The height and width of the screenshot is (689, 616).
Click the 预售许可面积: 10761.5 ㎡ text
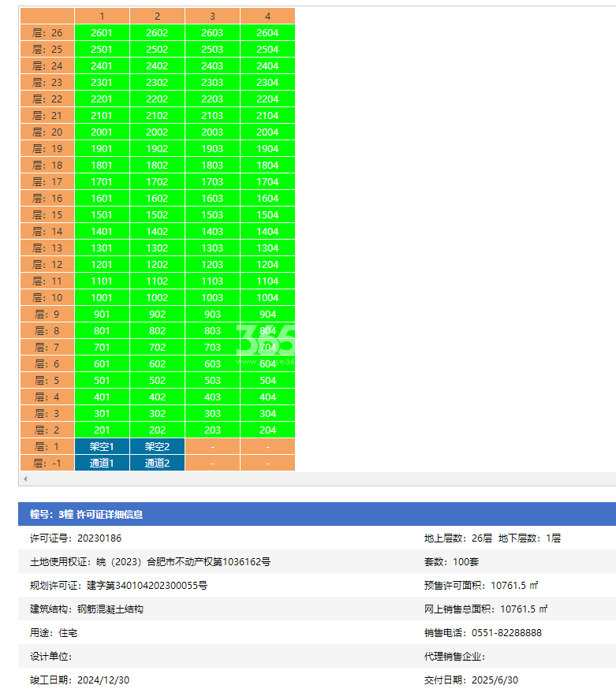click(x=481, y=586)
